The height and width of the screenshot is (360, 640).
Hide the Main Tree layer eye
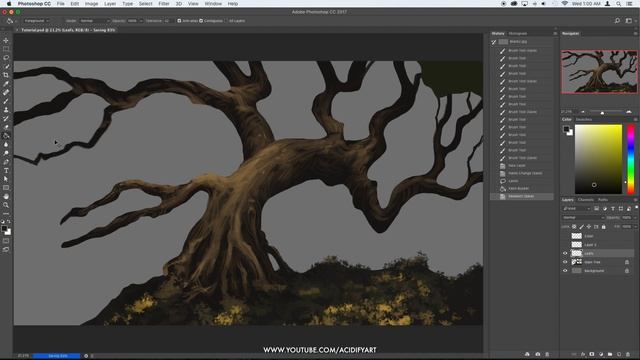pyautogui.click(x=565, y=262)
